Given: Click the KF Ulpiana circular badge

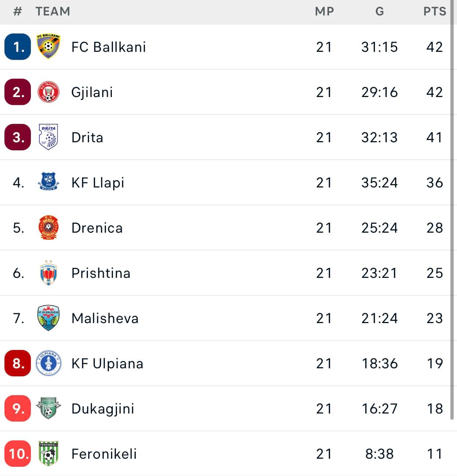Looking at the screenshot, I should coord(48,363).
